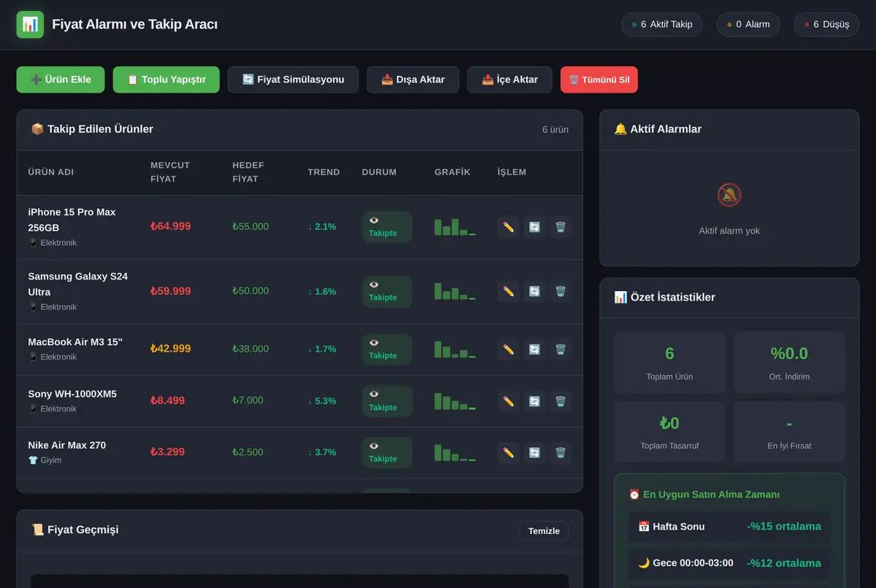Click the Düşüş counter badge
The height and width of the screenshot is (588, 876).
[826, 25]
